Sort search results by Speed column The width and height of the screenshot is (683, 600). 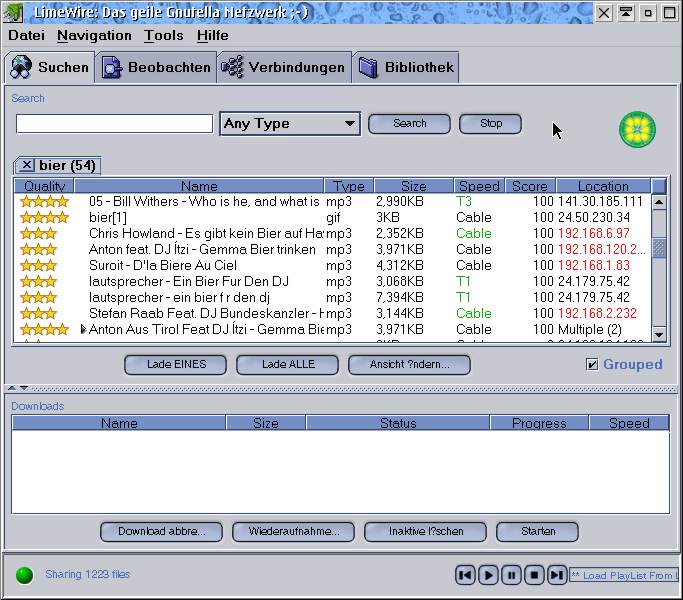coord(479,186)
